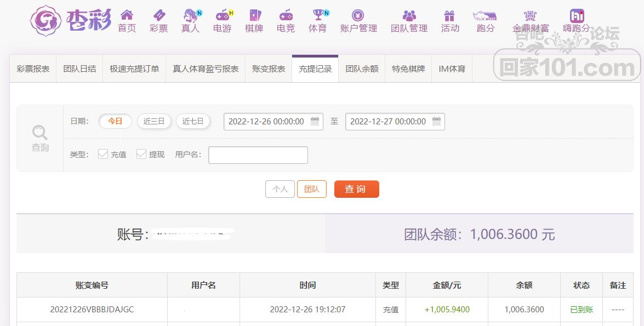Open 账户管理 account management icon
The image size is (644, 326).
[358, 15]
